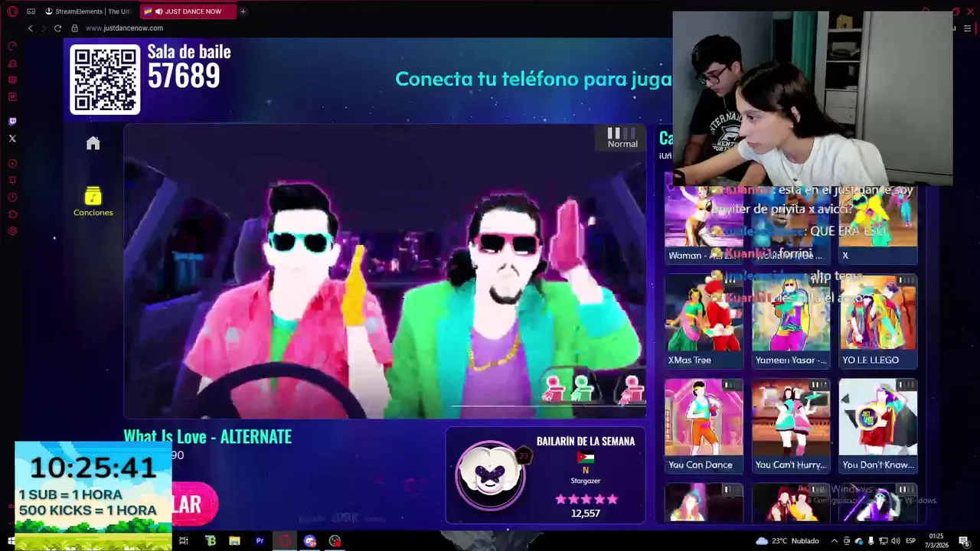Screen dimensions: 980x551
Task: Click the What Is Love - ALTERNATE title
Action: (207, 437)
